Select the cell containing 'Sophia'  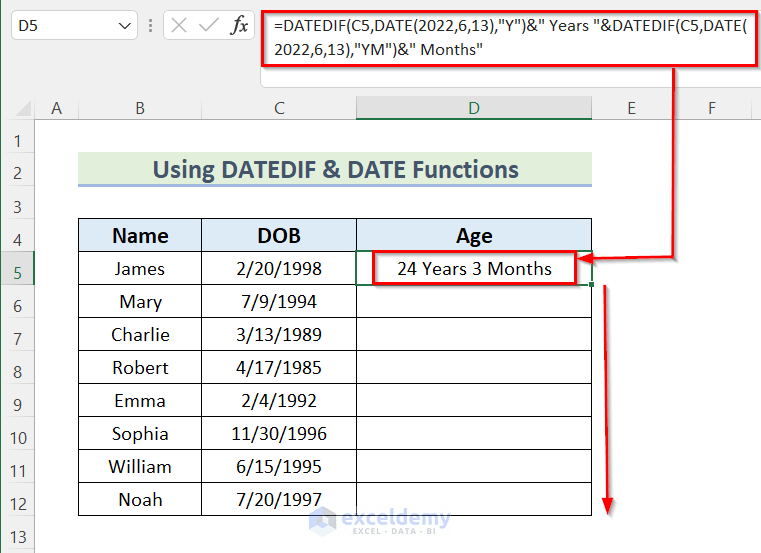140,434
